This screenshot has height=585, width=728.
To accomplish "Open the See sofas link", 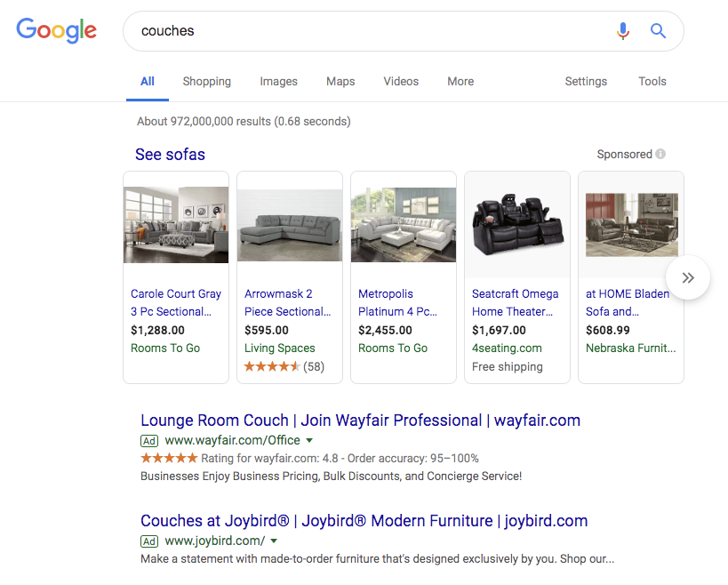I will pos(170,154).
